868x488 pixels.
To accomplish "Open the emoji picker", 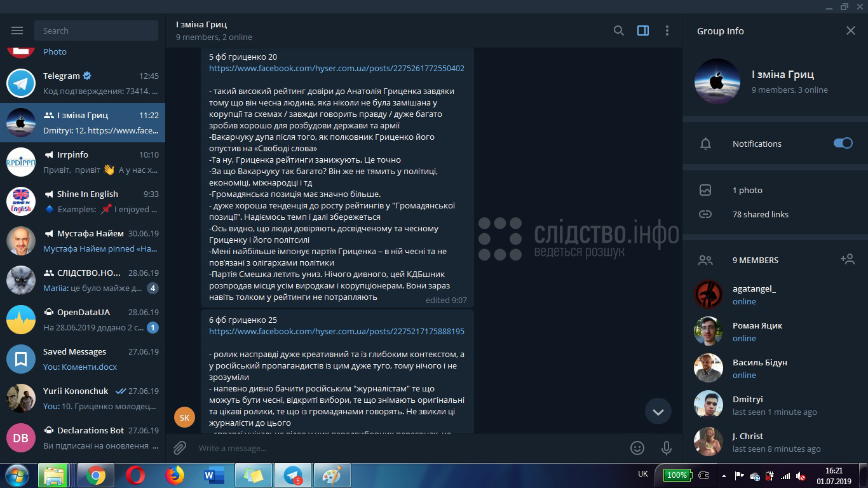I will pyautogui.click(x=637, y=448).
